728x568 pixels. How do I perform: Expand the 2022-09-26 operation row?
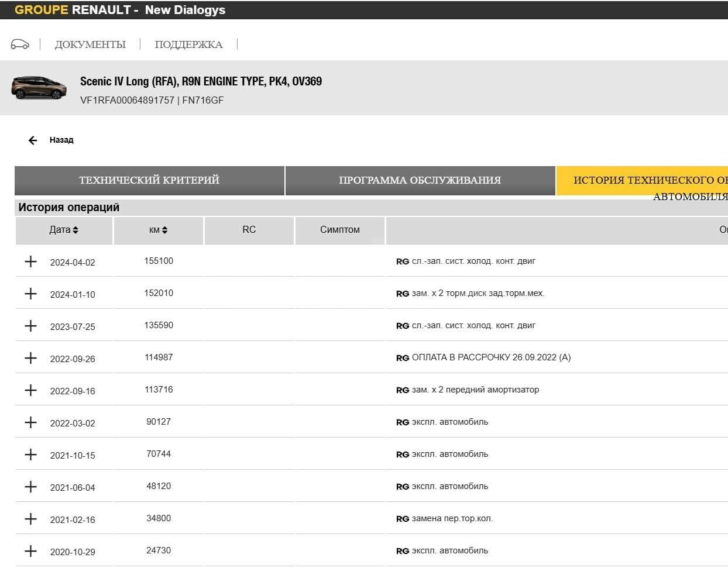click(x=30, y=358)
